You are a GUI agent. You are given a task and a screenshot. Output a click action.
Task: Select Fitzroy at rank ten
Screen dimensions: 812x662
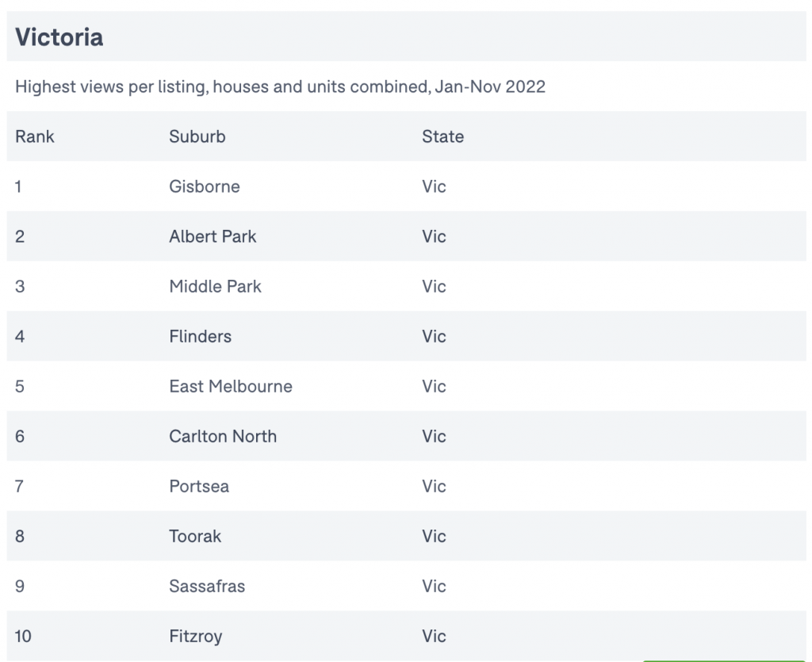pyautogui.click(x=196, y=636)
